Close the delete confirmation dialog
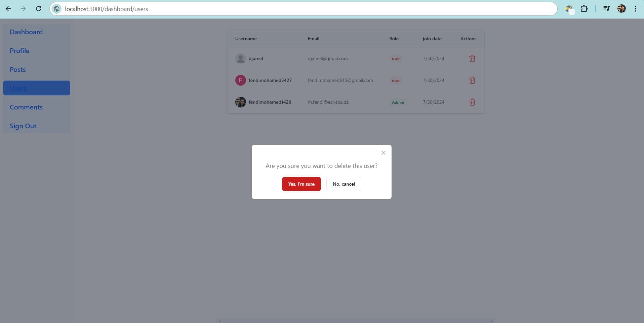The image size is (644, 323). pyautogui.click(x=383, y=153)
